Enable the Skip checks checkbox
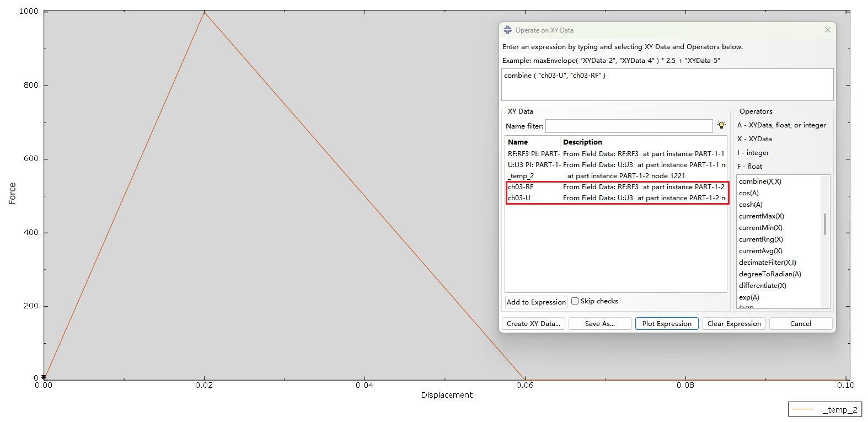 (x=575, y=301)
